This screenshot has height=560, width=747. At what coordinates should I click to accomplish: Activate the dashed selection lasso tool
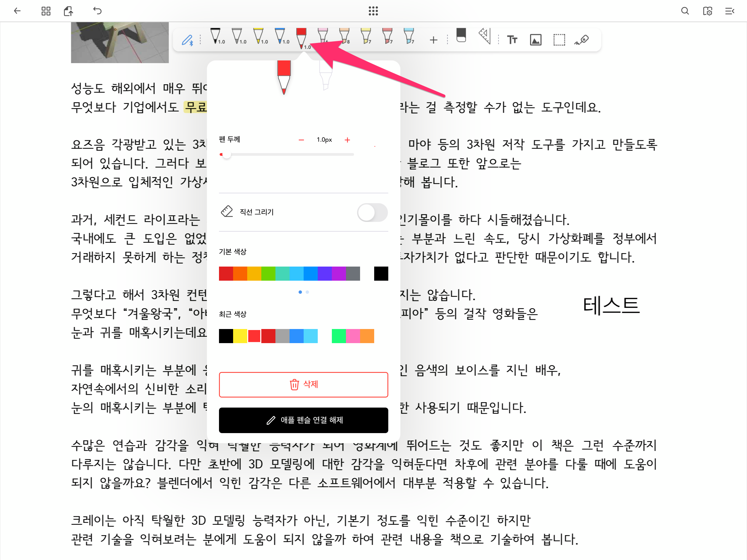click(559, 40)
